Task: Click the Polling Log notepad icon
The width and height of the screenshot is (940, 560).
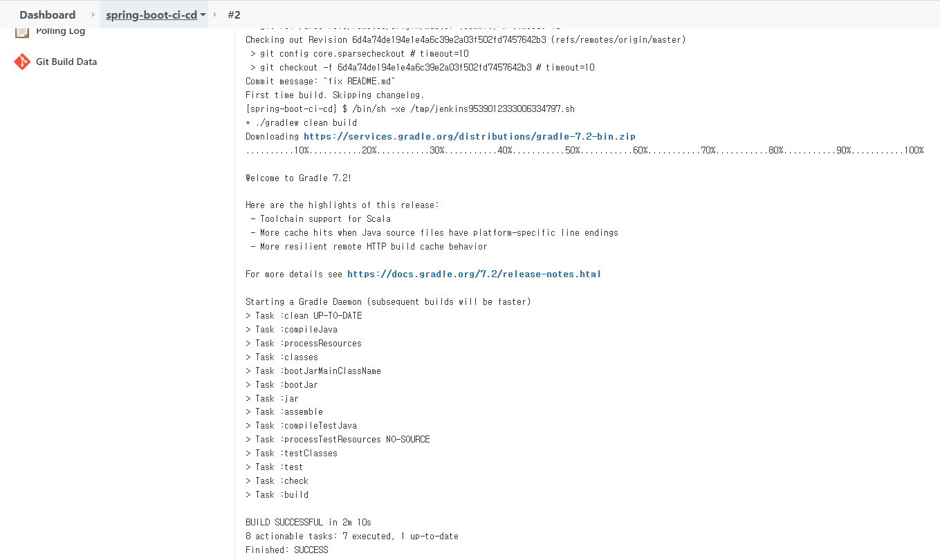Action: tap(22, 32)
